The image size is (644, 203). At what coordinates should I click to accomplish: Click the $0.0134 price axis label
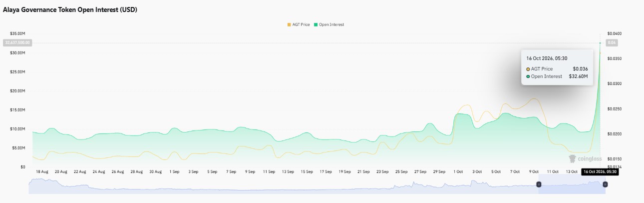pyautogui.click(x=614, y=166)
